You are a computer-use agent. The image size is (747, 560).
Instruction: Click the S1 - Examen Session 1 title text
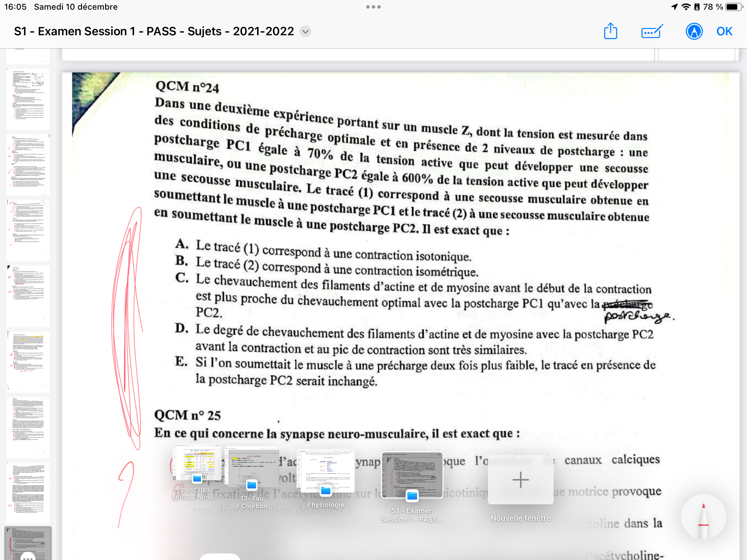click(154, 31)
